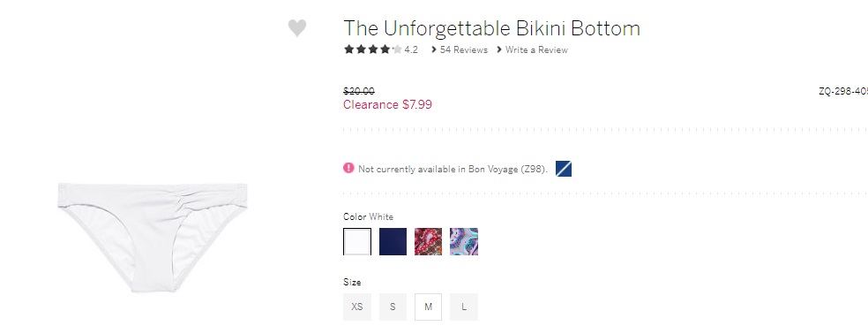Pick the purple swirl print swatch
This screenshot has height=326, width=868.
point(464,242)
